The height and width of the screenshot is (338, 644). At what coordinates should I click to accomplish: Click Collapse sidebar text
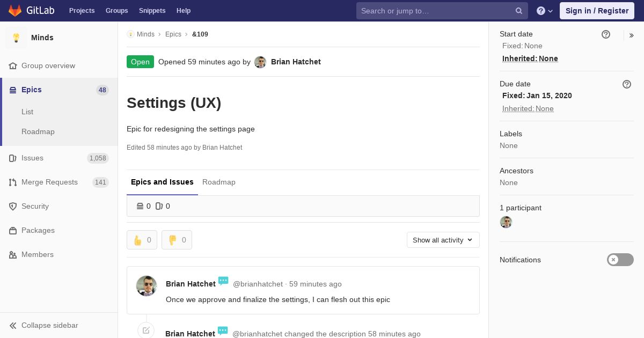pyautogui.click(x=50, y=325)
